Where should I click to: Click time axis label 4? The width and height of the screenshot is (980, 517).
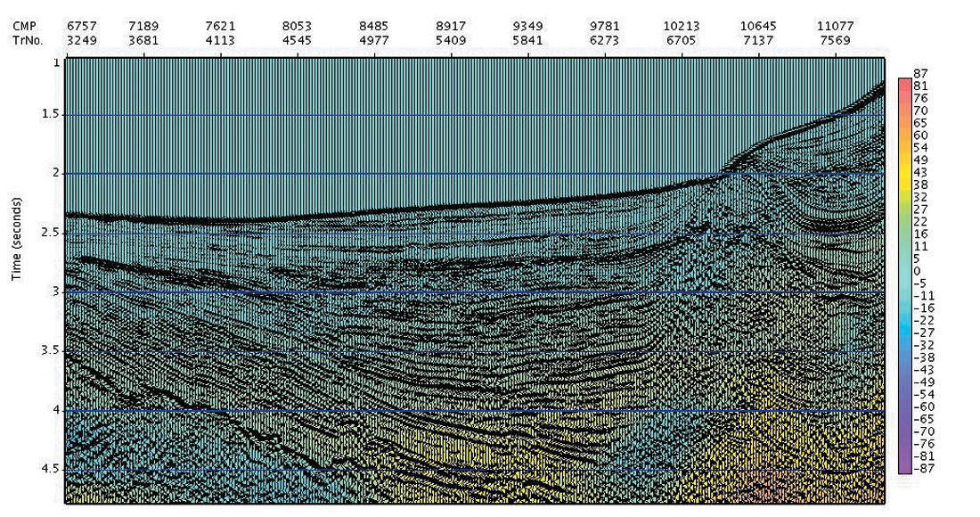(57, 410)
